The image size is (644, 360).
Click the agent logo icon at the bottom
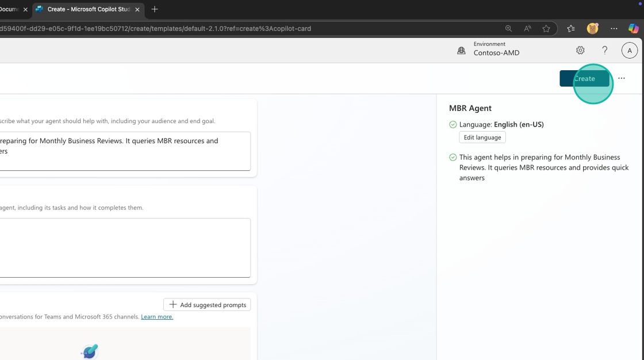tap(90, 351)
